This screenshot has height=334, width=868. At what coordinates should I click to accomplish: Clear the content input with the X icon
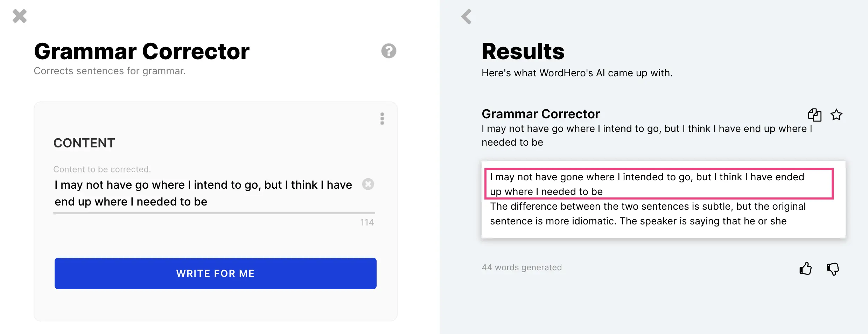(x=368, y=184)
